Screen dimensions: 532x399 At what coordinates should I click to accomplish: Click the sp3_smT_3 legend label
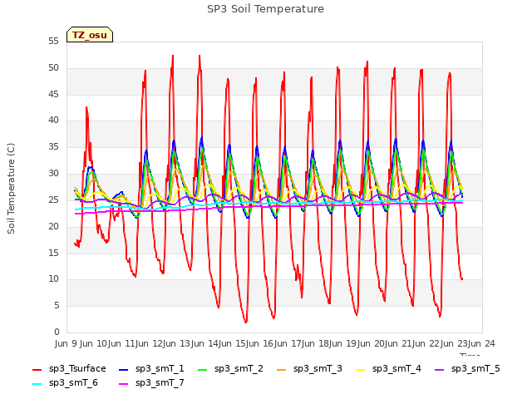pyautogui.click(x=318, y=369)
